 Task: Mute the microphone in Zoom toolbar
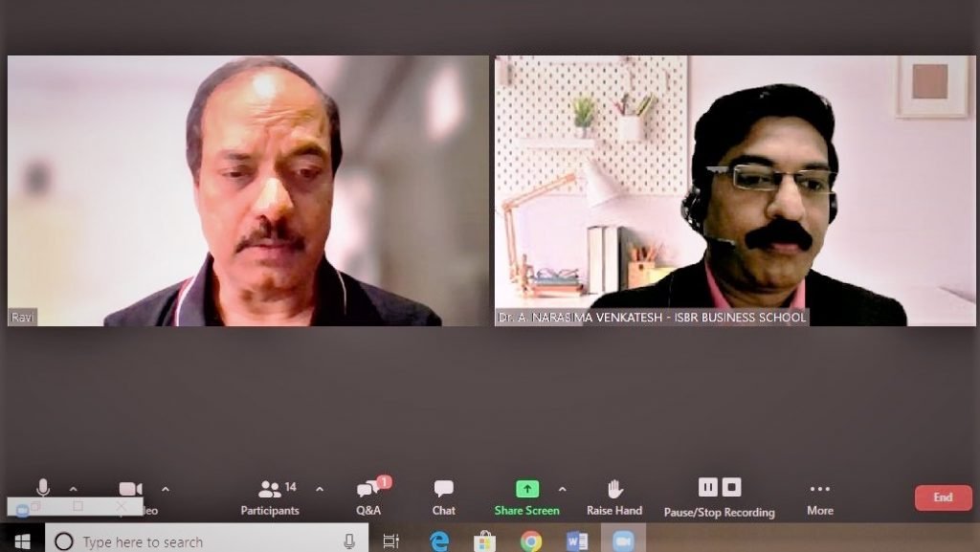[43, 488]
